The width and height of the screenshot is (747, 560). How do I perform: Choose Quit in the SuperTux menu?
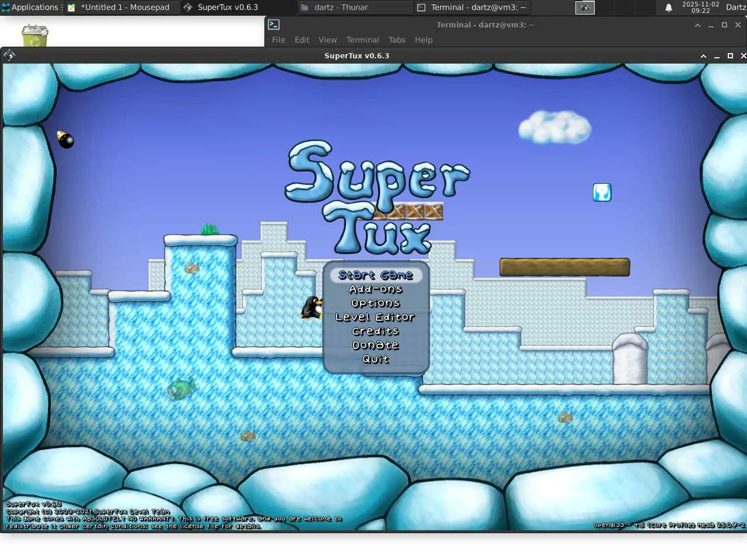coord(375,359)
